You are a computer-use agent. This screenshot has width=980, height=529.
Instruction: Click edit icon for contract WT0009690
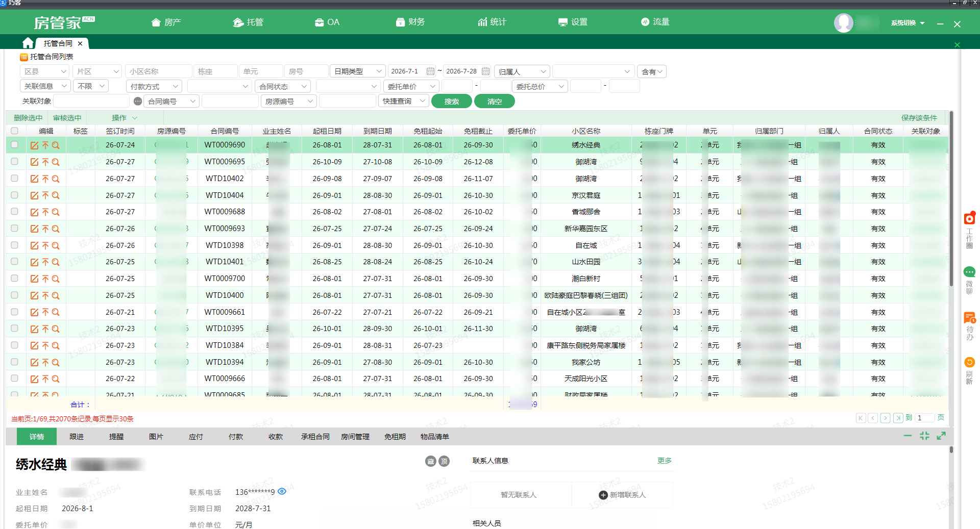(34, 145)
